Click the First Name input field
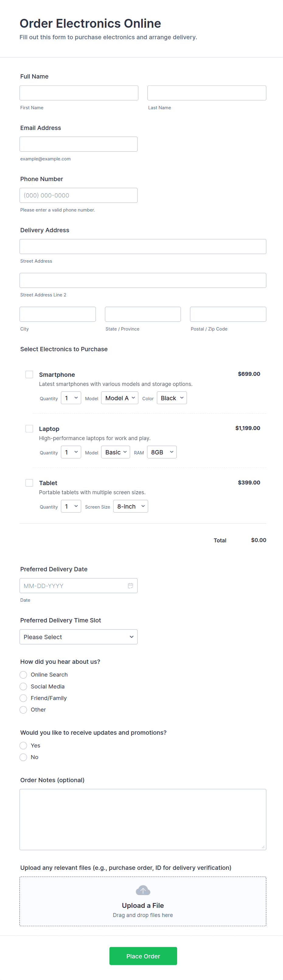Image resolution: width=283 pixels, height=980 pixels. coord(79,93)
